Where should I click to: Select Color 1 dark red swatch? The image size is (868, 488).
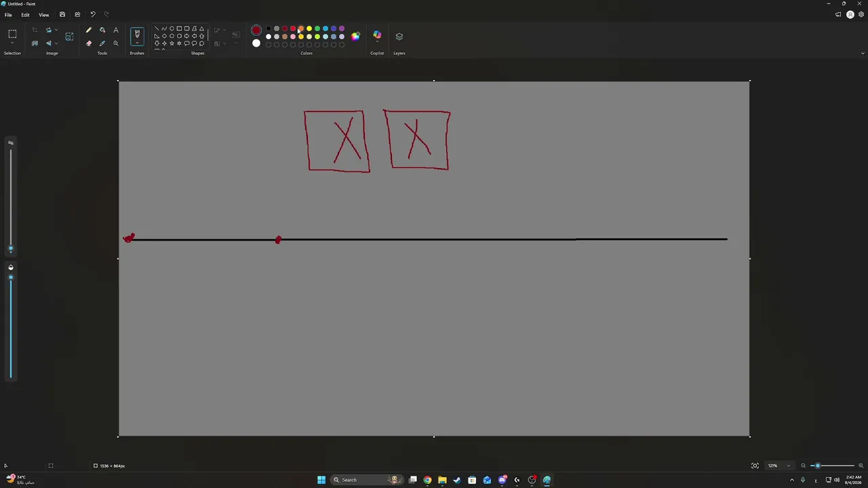coord(256,30)
